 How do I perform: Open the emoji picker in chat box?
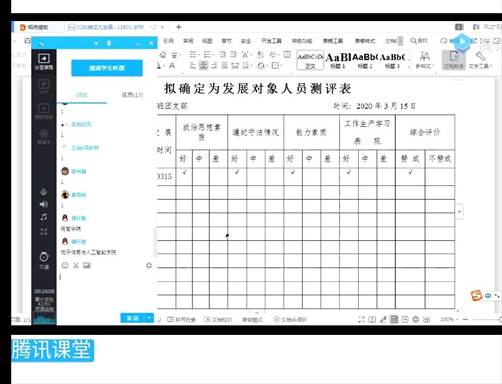pyautogui.click(x=65, y=265)
